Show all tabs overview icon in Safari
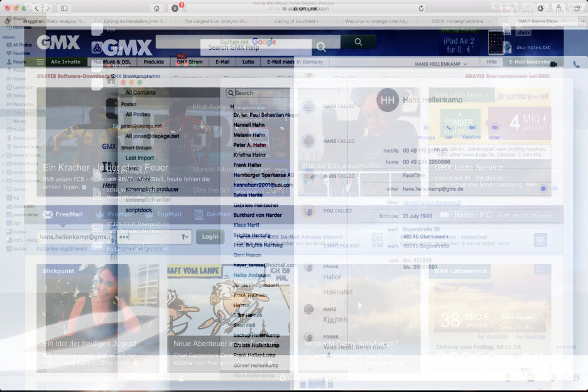588x392 pixels. pyautogui.click(x=577, y=8)
